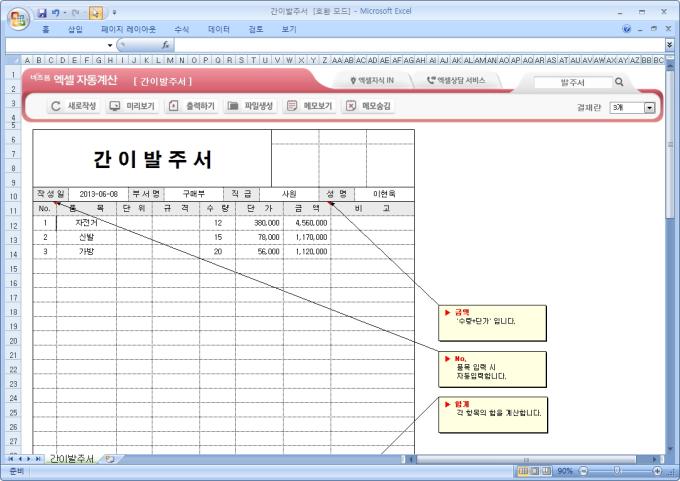Viewport: 680px width, 481px height.
Task: Click the Select All corner box
Action: coord(13,60)
